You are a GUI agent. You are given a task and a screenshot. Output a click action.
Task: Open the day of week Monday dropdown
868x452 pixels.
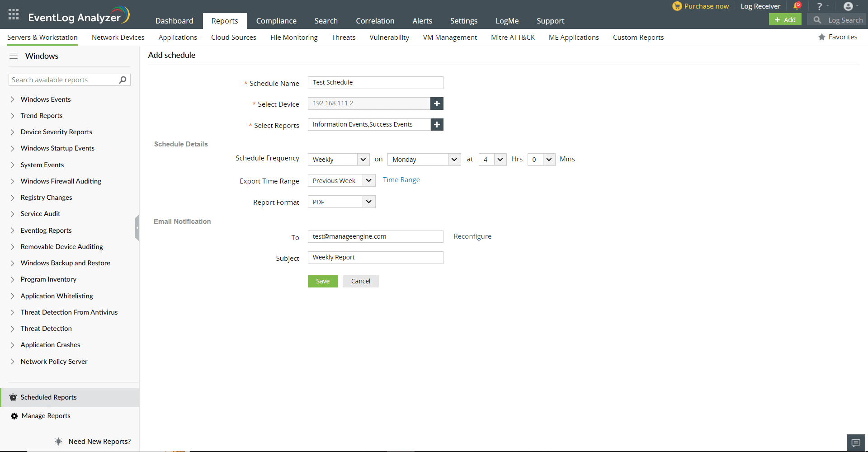(x=424, y=160)
